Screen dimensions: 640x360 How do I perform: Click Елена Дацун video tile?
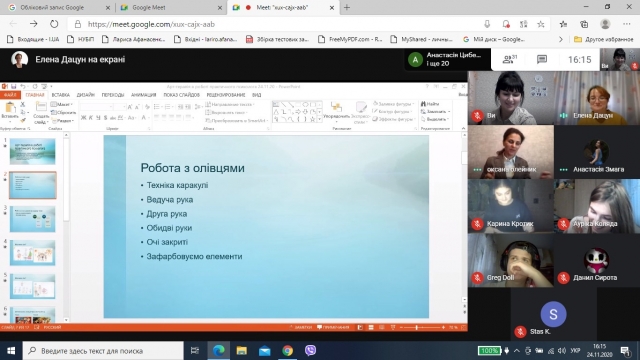pyautogui.click(x=597, y=98)
